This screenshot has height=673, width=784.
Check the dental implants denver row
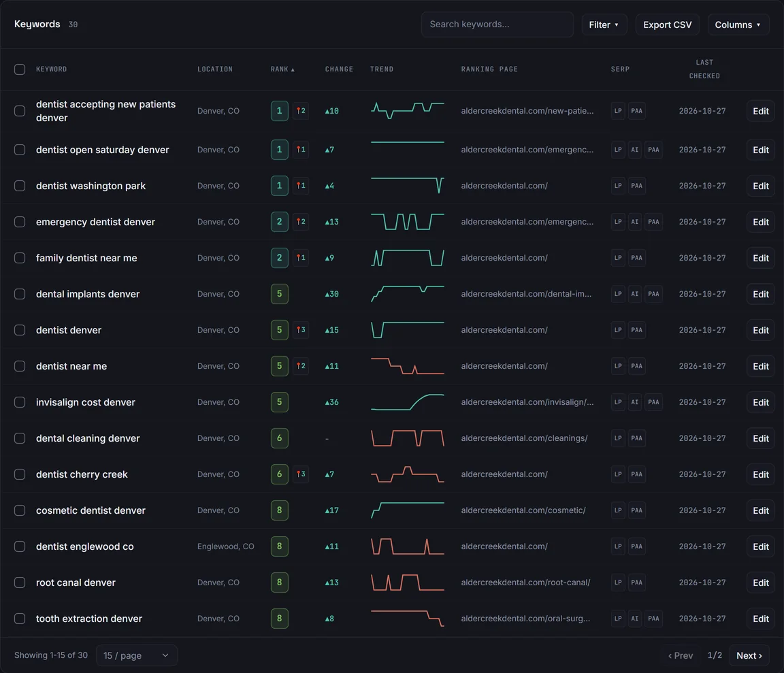tap(20, 294)
